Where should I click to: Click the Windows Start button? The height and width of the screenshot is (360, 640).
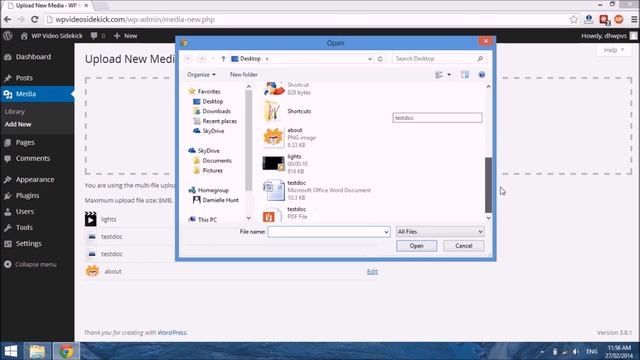point(11,351)
